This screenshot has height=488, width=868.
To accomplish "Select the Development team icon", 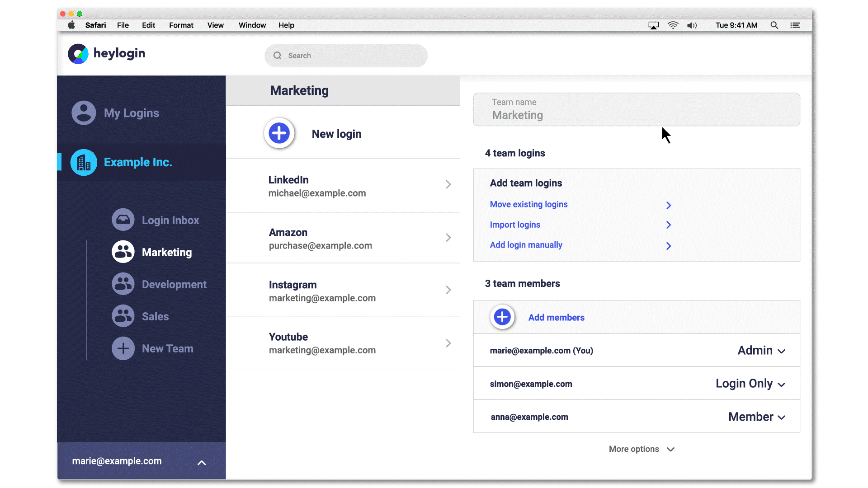I will [x=123, y=284].
